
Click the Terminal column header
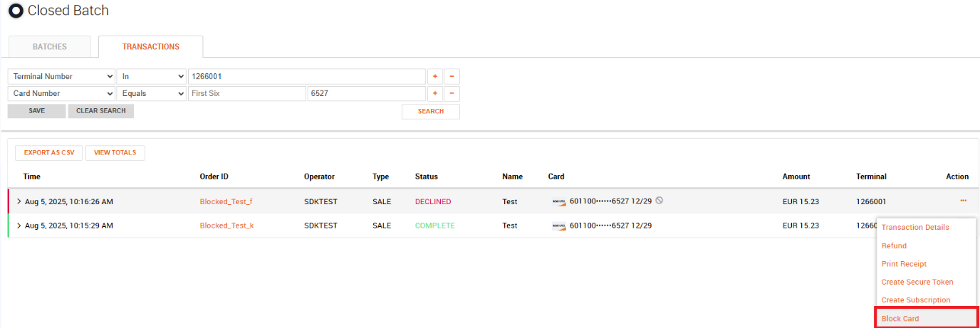871,176
